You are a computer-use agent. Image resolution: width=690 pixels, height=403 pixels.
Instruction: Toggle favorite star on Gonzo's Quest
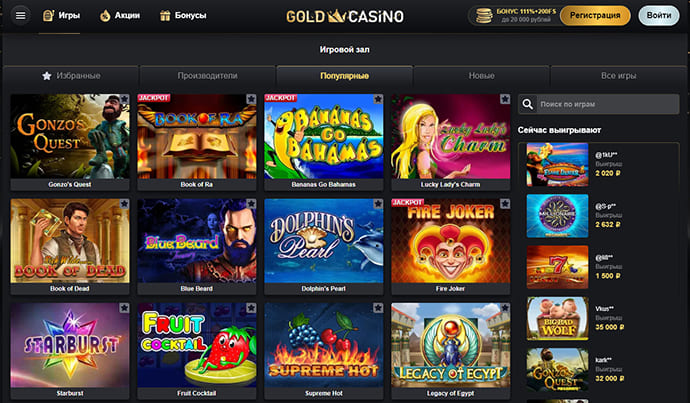point(124,99)
